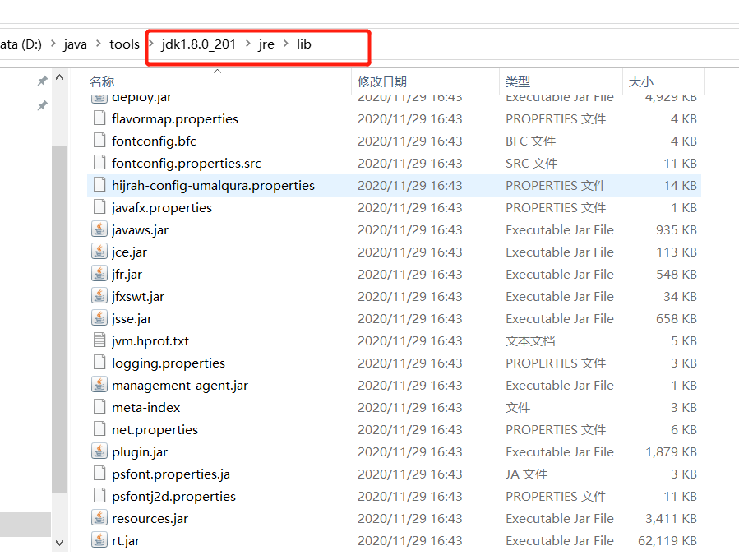Click the 3,411 KB size of resources.jar
This screenshot has width=739, height=560.
tap(671, 519)
